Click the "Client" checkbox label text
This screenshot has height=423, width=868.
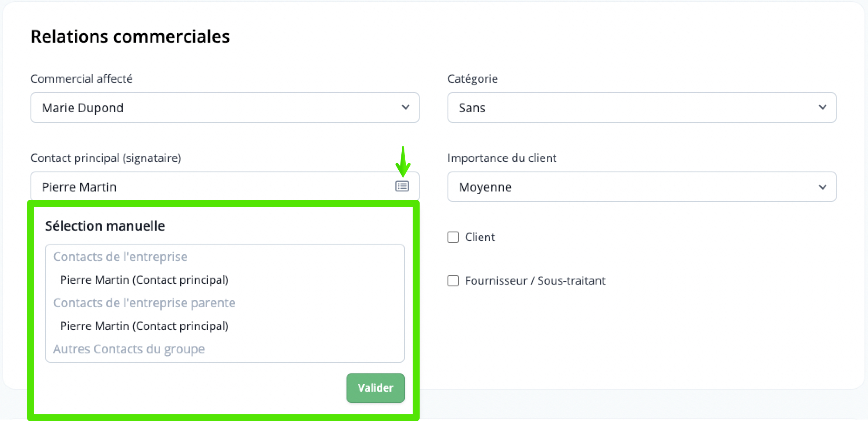point(480,237)
